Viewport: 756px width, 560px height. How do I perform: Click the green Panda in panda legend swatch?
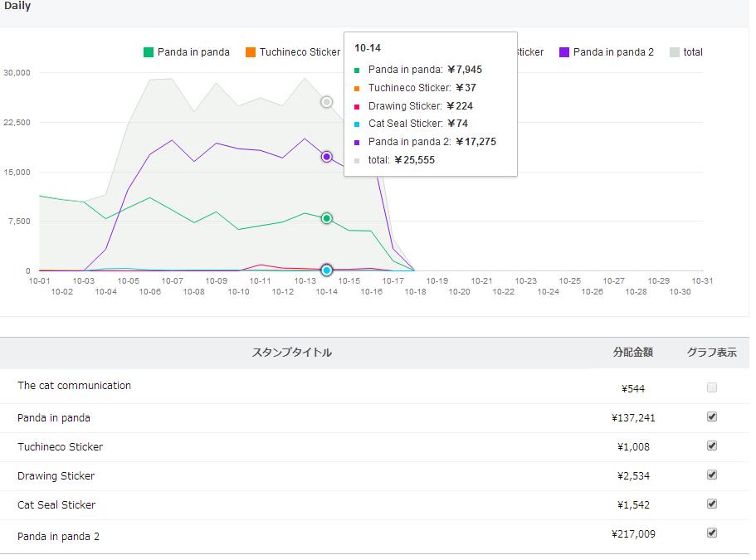pyautogui.click(x=149, y=52)
